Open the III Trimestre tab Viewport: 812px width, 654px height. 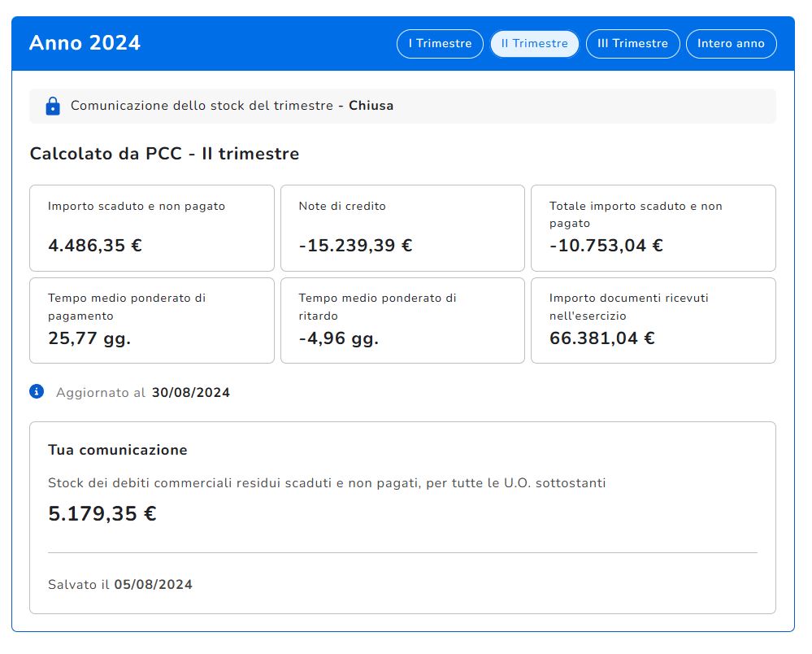point(632,44)
